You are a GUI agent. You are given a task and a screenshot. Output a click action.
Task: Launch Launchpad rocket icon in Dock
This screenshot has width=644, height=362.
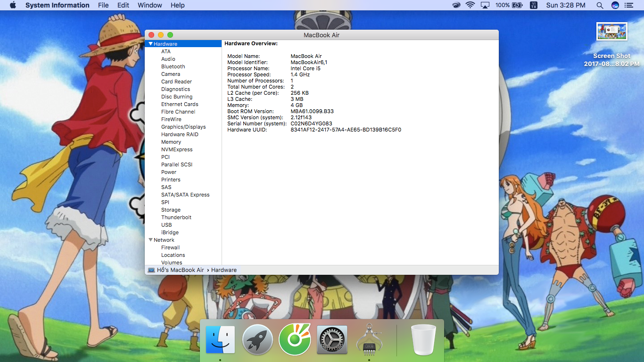pyautogui.click(x=258, y=339)
